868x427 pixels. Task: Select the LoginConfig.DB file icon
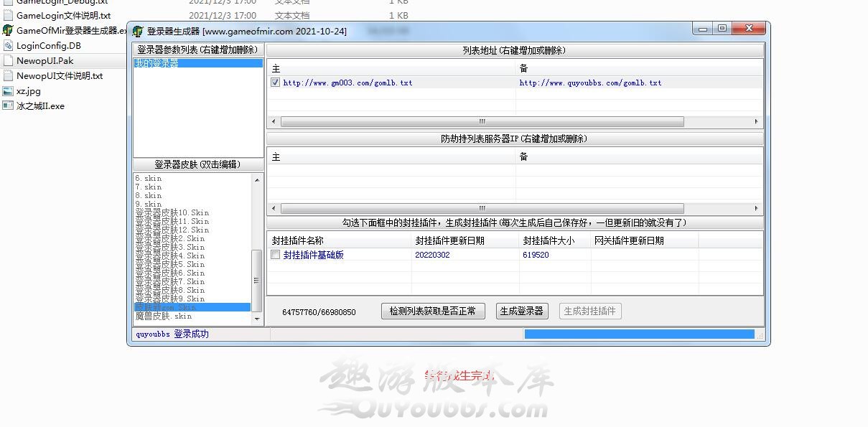click(x=8, y=46)
